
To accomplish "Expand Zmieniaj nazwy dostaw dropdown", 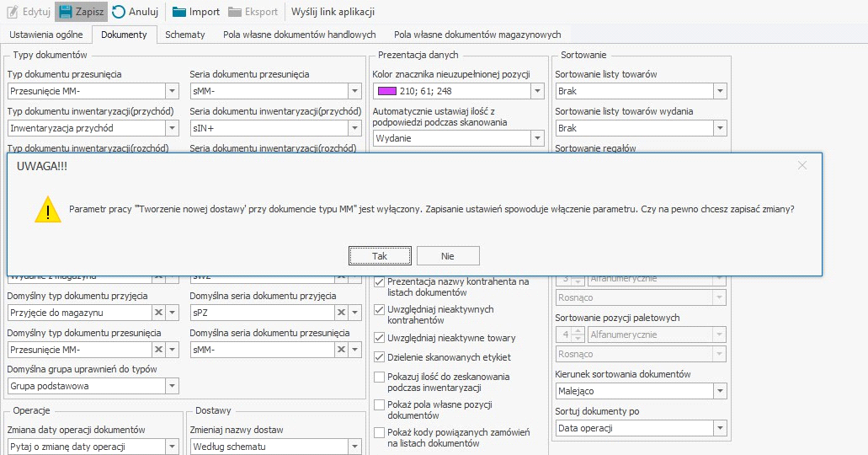I will [354, 447].
